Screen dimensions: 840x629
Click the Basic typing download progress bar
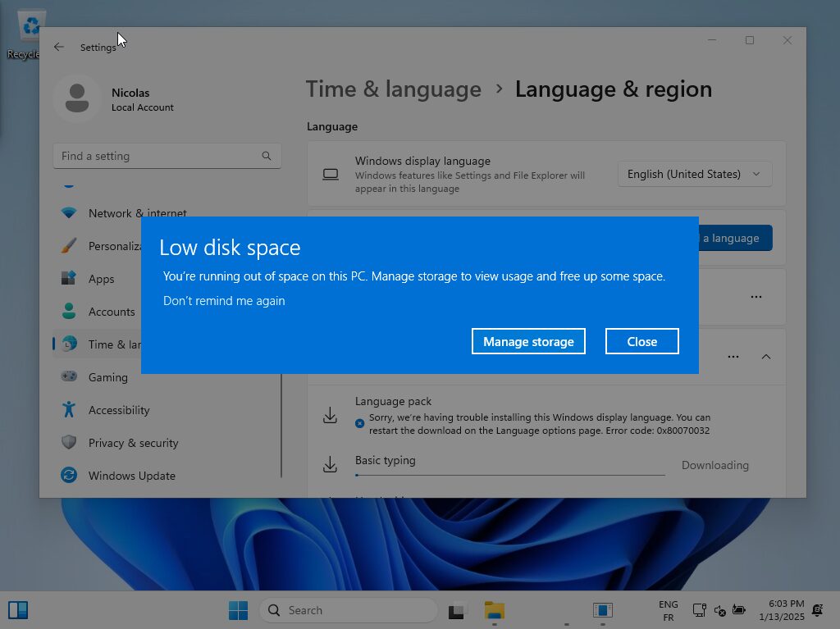pos(509,475)
